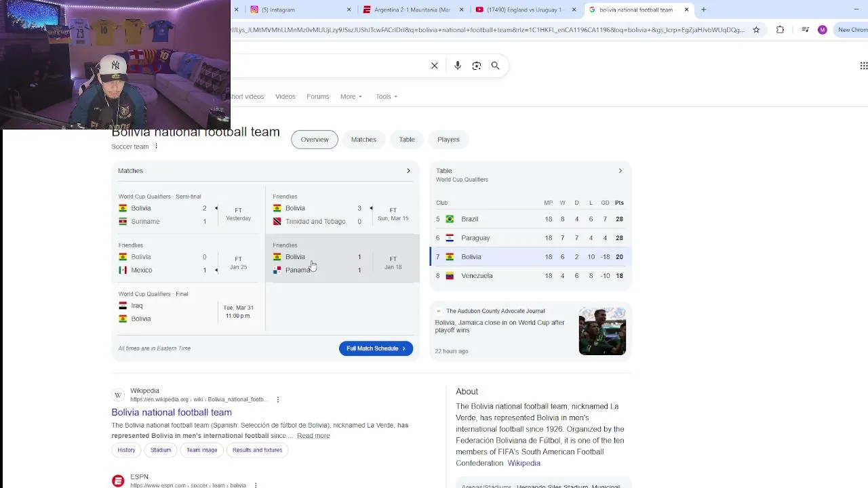The image size is (868, 488).
Task: Open the Chrome profile avatar M
Action: (x=823, y=30)
